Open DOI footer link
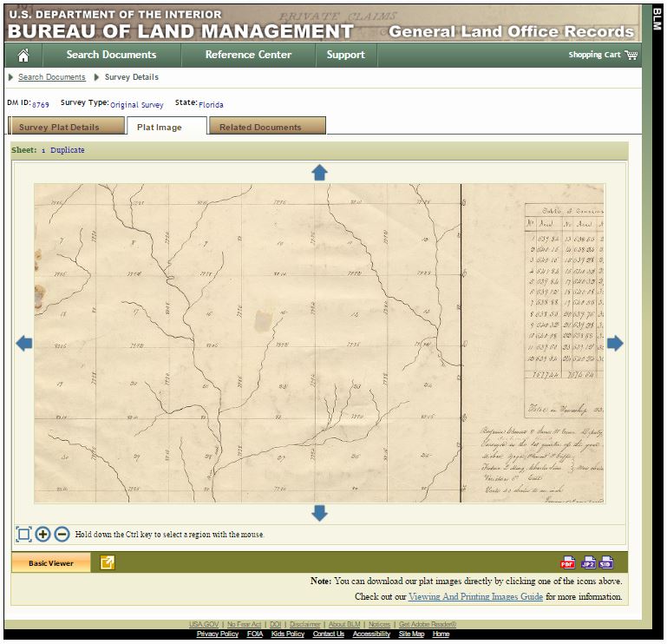The height and width of the screenshot is (644, 667). (276, 624)
